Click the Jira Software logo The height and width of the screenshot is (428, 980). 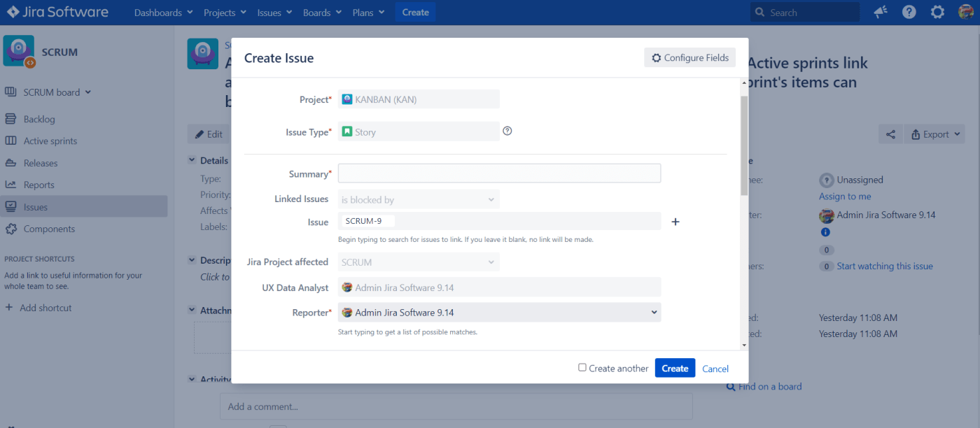coord(58,13)
